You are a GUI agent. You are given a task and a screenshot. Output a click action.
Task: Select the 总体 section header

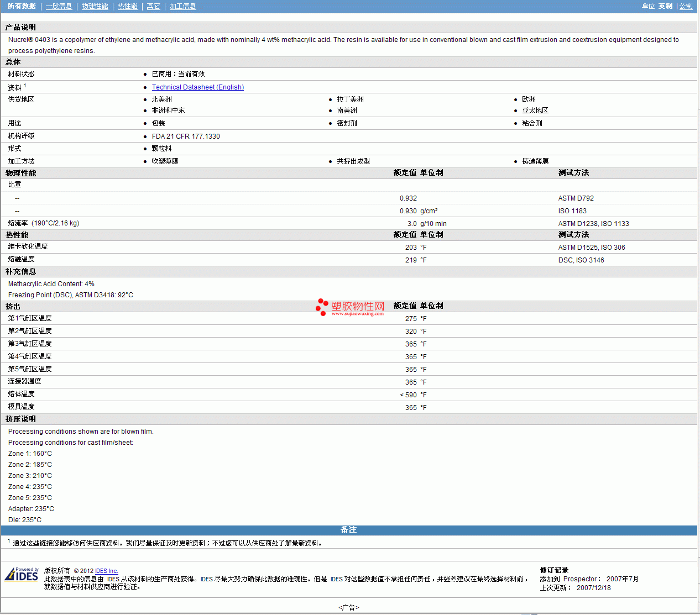(13, 62)
